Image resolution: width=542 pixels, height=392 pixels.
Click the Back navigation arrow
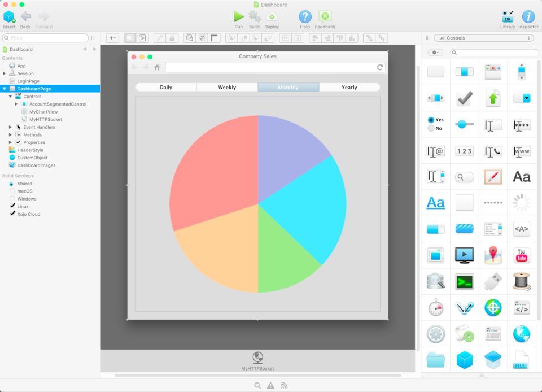25,15
